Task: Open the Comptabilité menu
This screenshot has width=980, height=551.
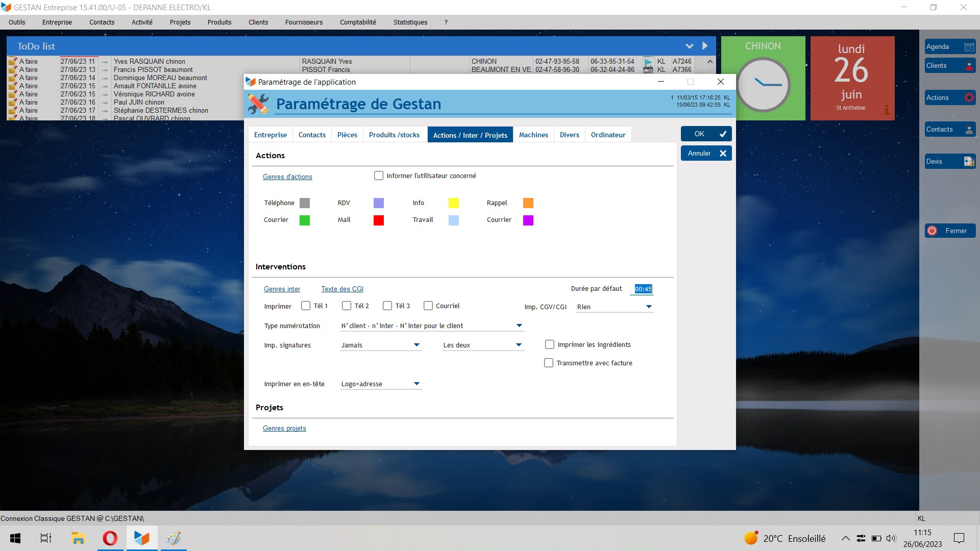Action: (x=358, y=22)
